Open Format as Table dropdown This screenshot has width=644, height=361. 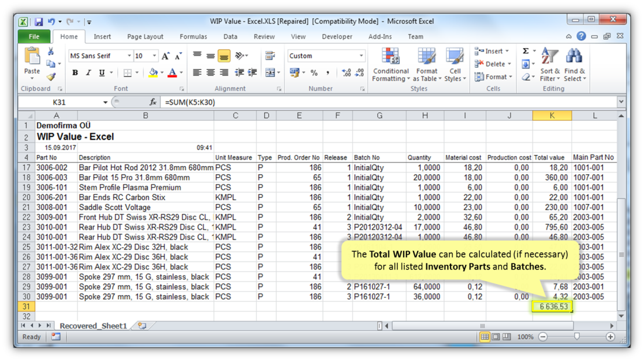click(427, 65)
